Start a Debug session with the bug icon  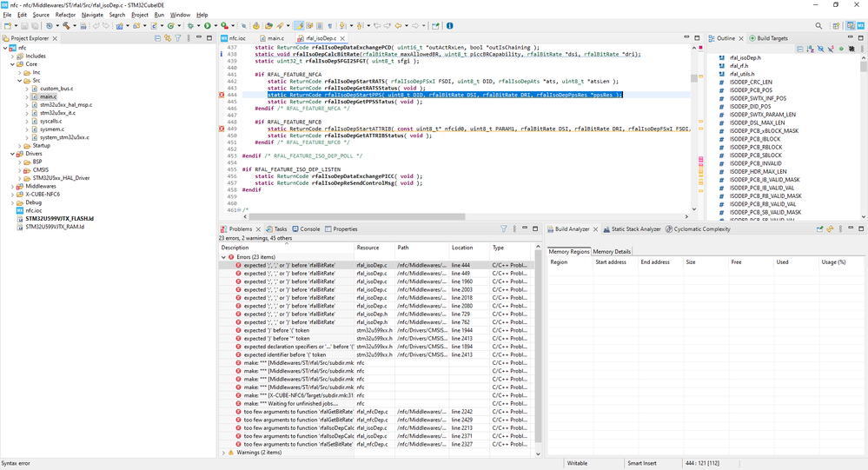189,26
